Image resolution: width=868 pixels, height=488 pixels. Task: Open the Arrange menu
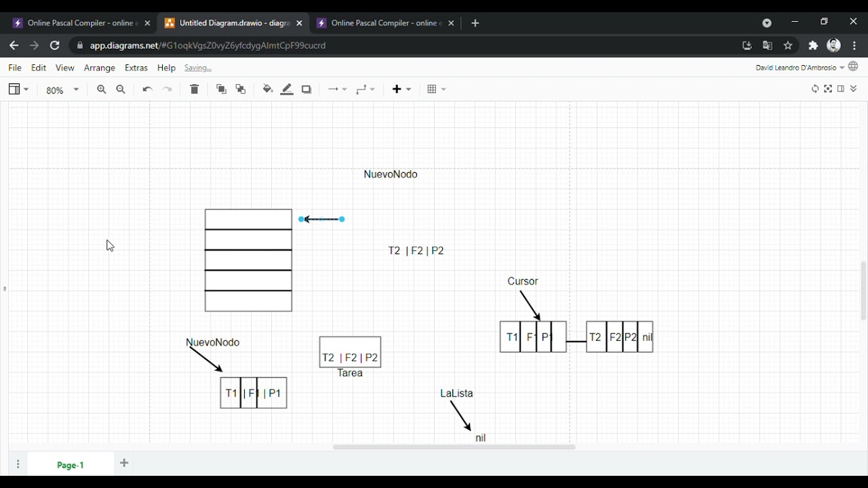(x=100, y=68)
